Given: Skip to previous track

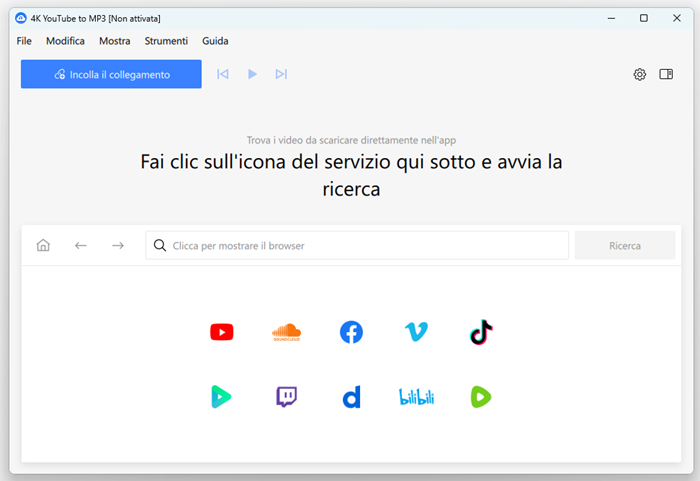Looking at the screenshot, I should pos(223,74).
